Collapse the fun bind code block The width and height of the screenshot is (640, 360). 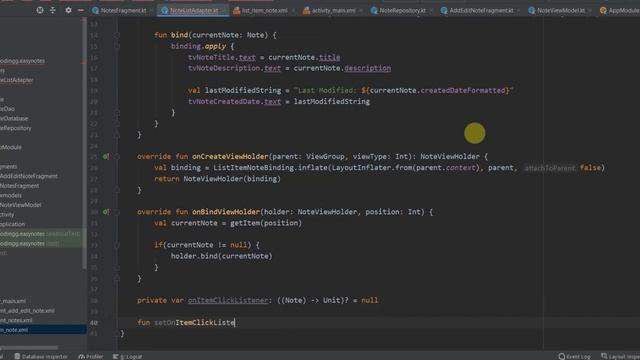tap(117, 36)
